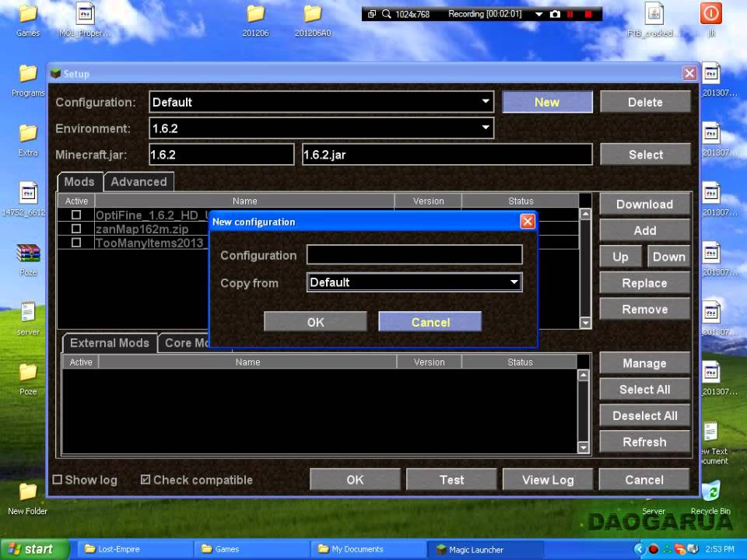Open the recorder dropdown arrow
This screenshot has width=747, height=560.
click(538, 14)
